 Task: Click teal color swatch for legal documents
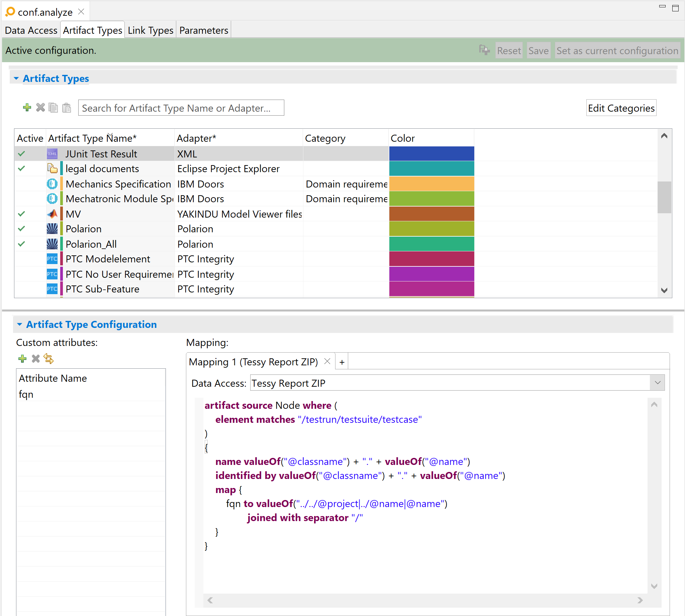[x=431, y=168]
